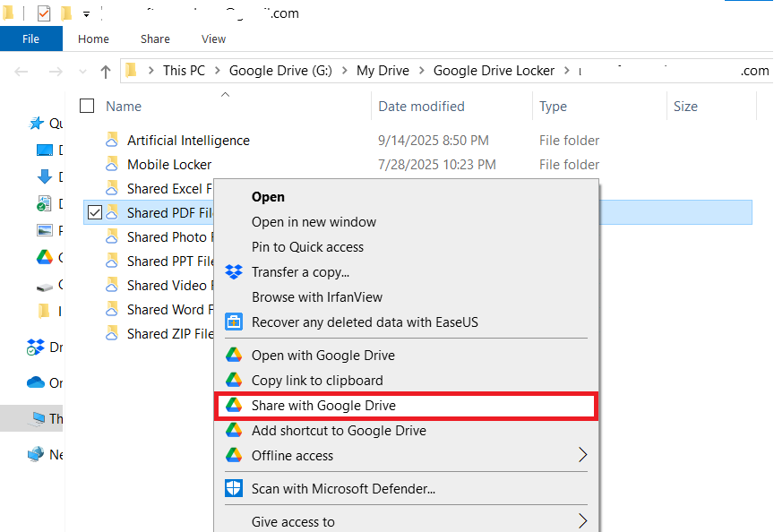Viewport: 774px width, 532px height.
Task: Choose Pin to Quick access
Action: (x=307, y=247)
